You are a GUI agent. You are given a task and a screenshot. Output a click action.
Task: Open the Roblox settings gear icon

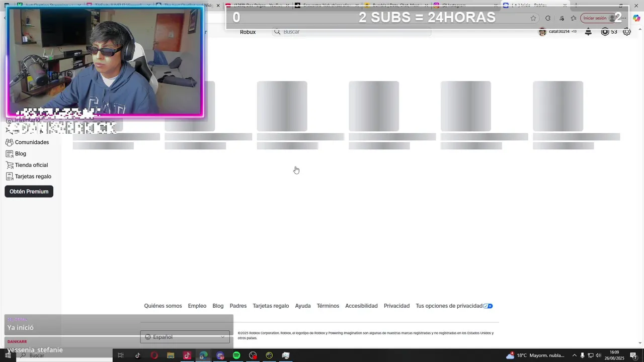point(627,32)
